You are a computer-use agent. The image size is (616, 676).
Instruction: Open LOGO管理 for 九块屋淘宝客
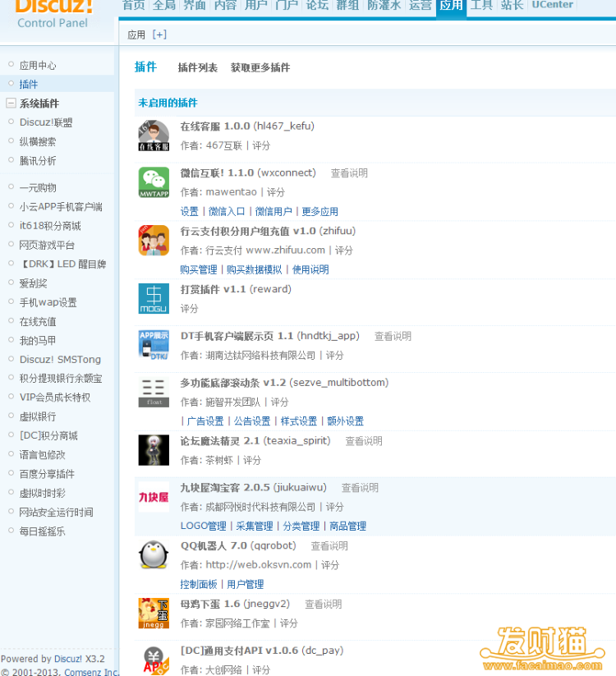coord(203,526)
